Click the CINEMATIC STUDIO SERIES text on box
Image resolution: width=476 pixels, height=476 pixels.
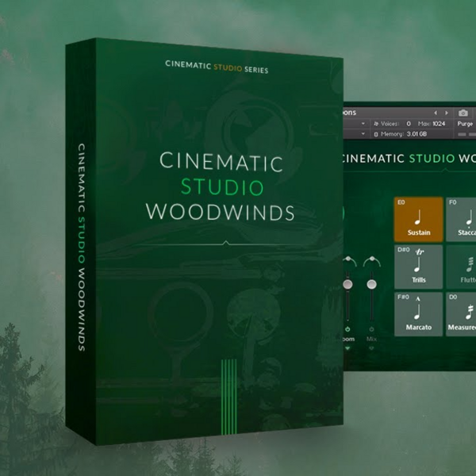tap(217, 67)
